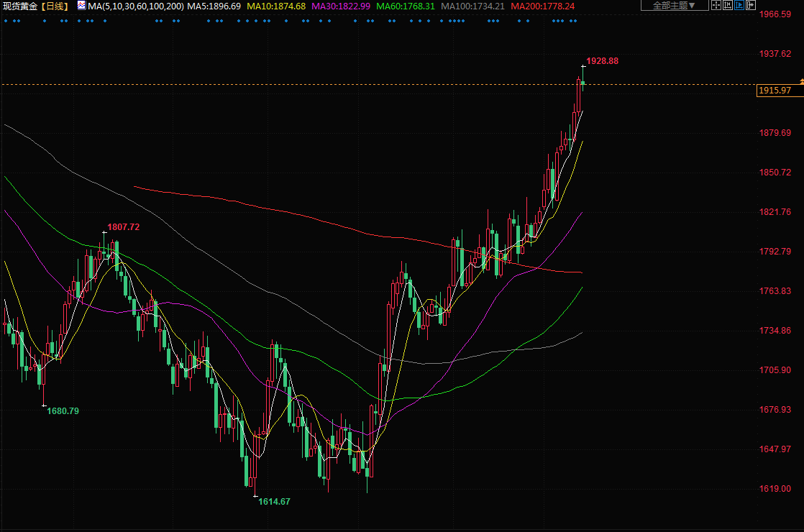Click the 1807.72 peak label
This screenshot has width=804, height=532.
pos(123,227)
